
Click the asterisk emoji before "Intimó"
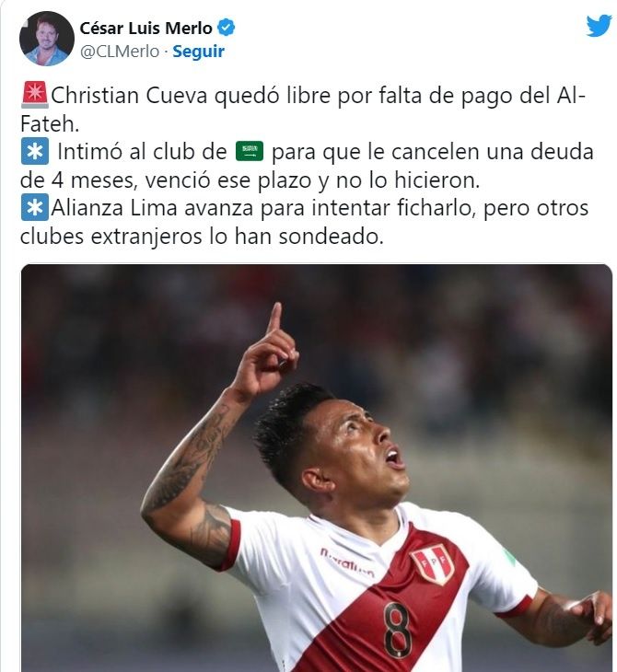coord(35,151)
